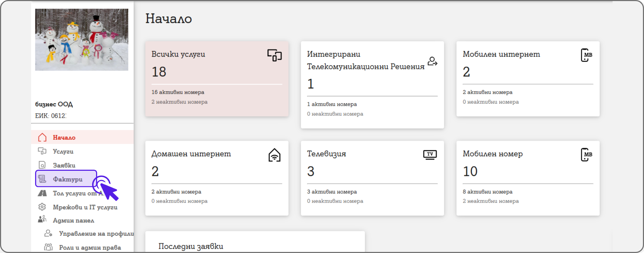This screenshot has height=253, width=644.
Task: Click the TV icon in Телевизия card
Action: [430, 155]
